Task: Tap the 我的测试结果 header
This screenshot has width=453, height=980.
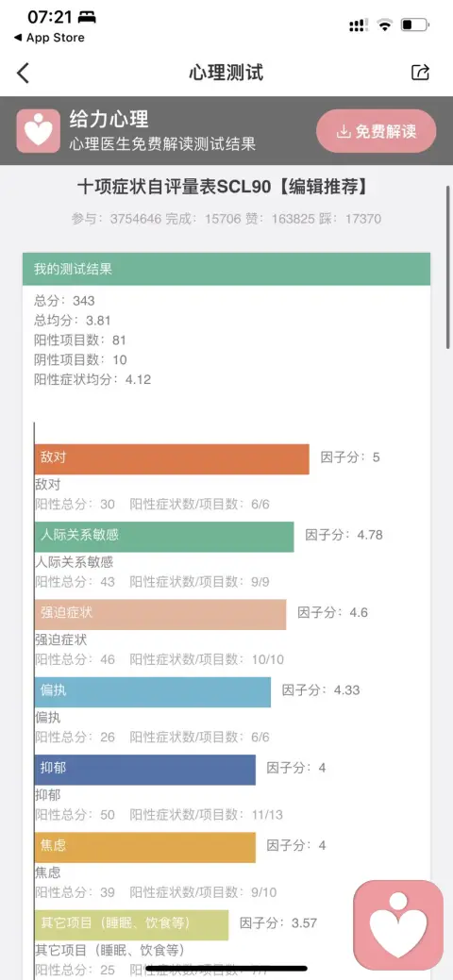Action: coord(226,270)
